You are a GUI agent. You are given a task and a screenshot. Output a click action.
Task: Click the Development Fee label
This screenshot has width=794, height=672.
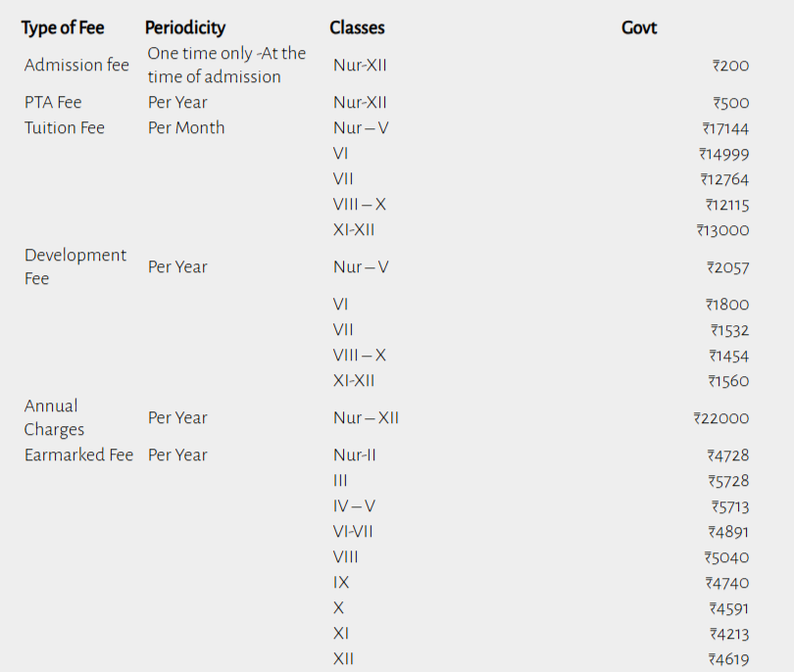tap(75, 266)
